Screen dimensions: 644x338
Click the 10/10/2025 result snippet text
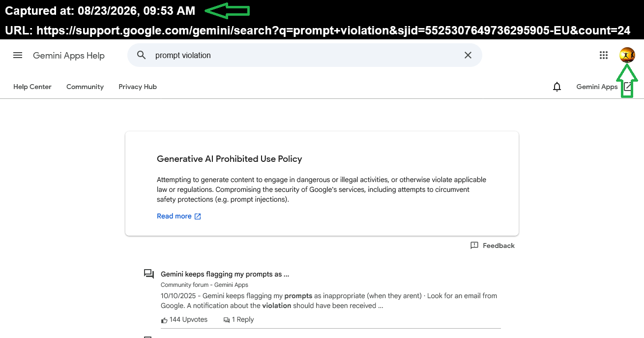(329, 301)
